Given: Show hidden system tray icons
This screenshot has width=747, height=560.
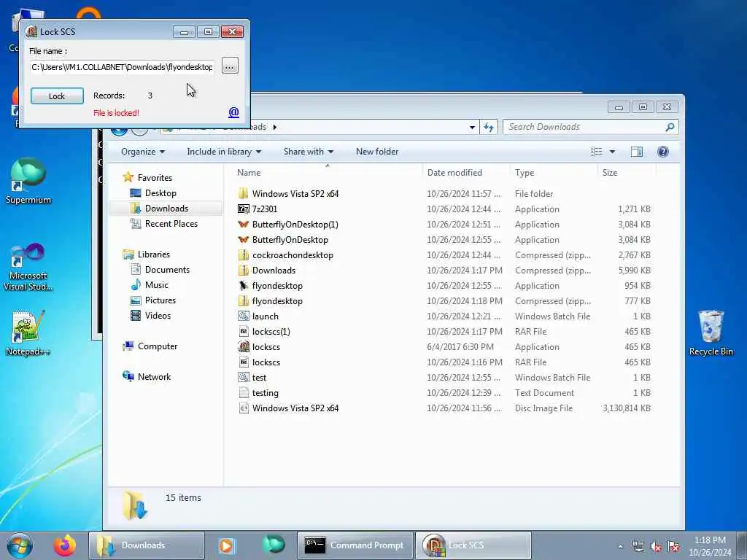Looking at the screenshot, I should pyautogui.click(x=620, y=547).
